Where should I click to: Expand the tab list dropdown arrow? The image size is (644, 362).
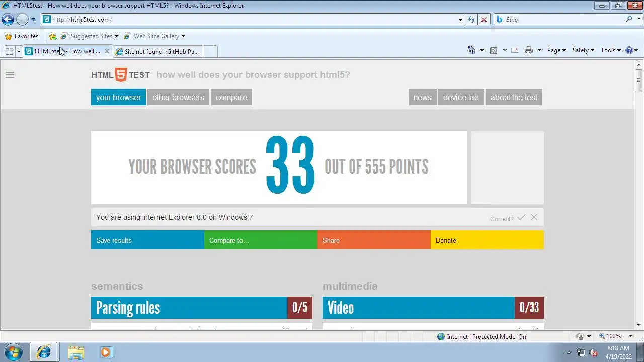(x=19, y=51)
